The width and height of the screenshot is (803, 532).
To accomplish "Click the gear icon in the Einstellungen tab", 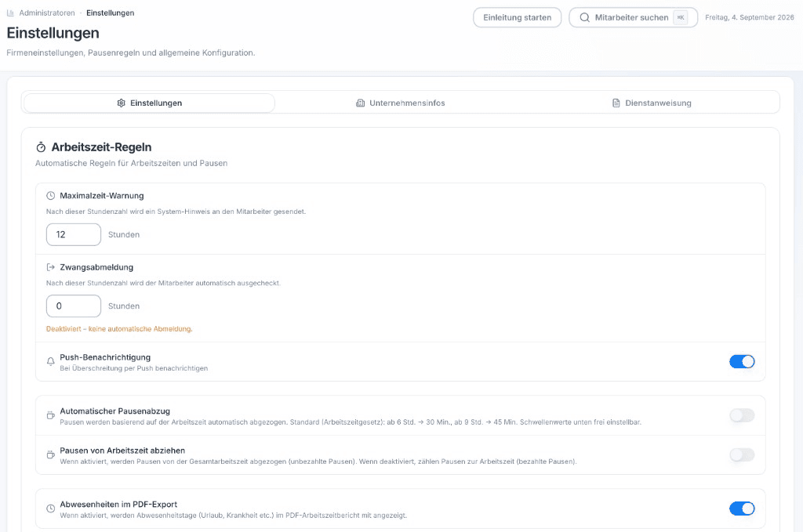I will 122,103.
